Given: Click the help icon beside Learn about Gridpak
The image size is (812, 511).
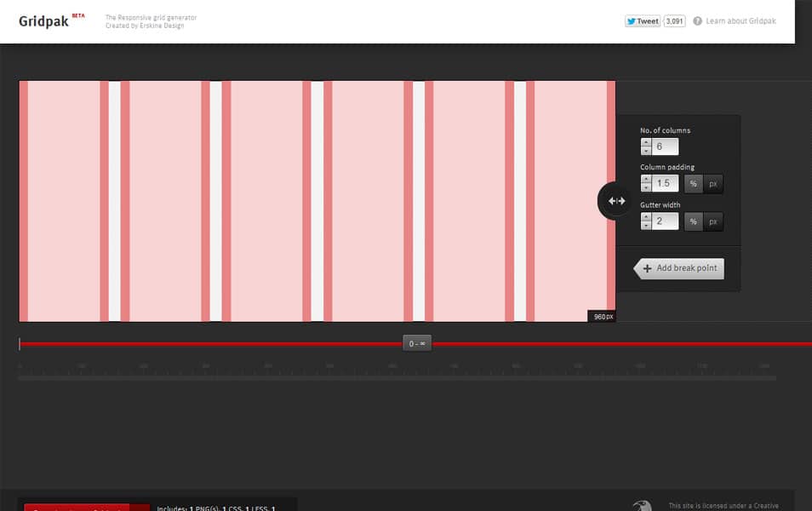Looking at the screenshot, I should point(698,21).
